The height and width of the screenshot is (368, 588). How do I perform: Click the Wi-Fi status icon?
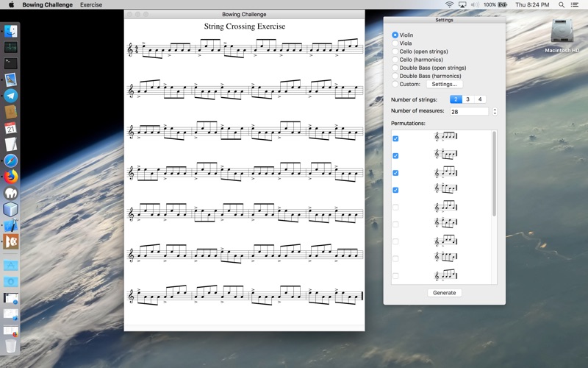(x=449, y=5)
